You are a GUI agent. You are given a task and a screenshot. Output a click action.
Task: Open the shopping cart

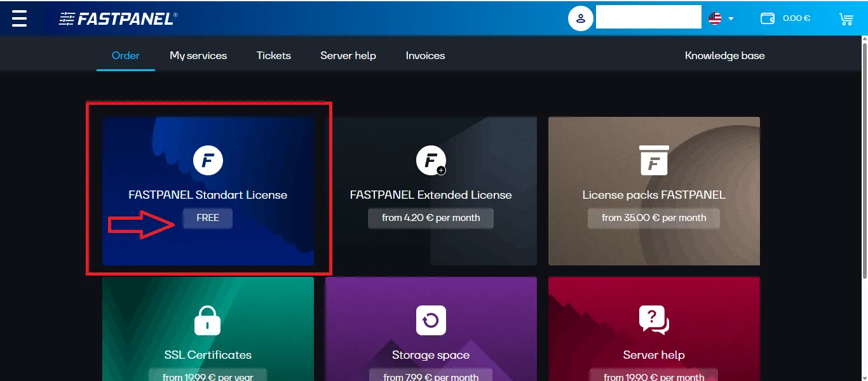[x=846, y=19]
